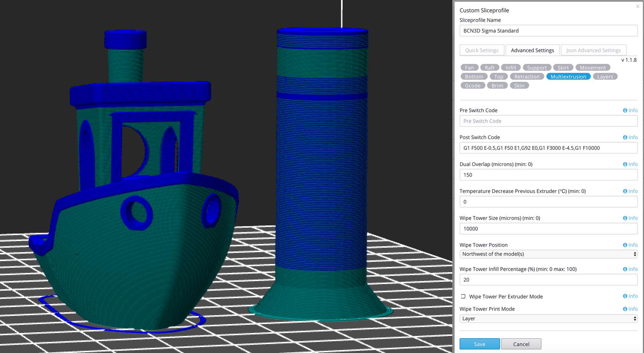Screen dimensions: 644x353
Task: Edit Temperature Decrease Previous Extruder value
Action: coord(548,202)
